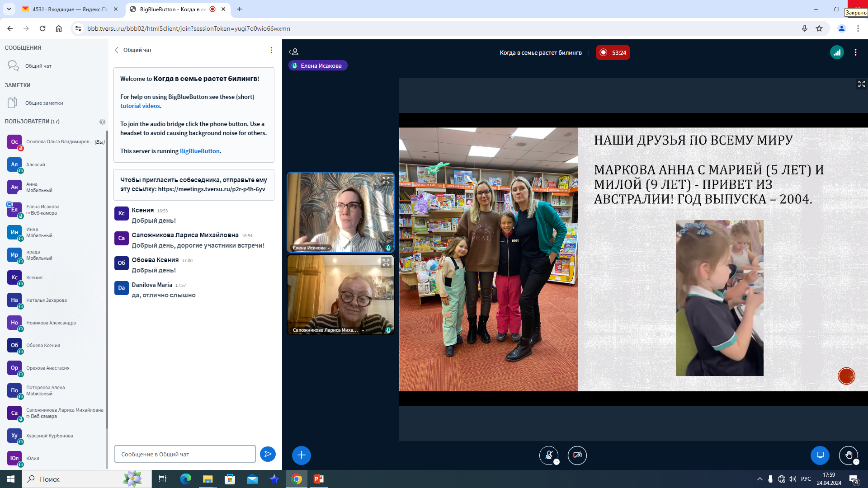
Task: Toggle webcam sharing button
Action: click(x=577, y=455)
